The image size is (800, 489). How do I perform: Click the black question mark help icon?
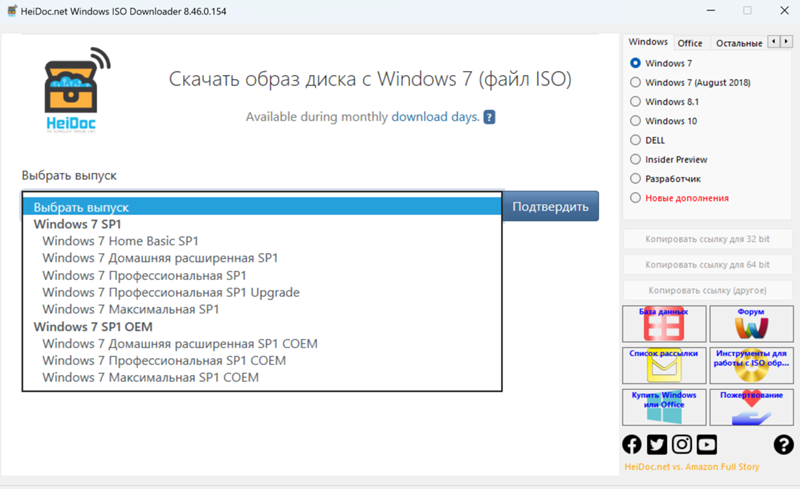pos(783,444)
